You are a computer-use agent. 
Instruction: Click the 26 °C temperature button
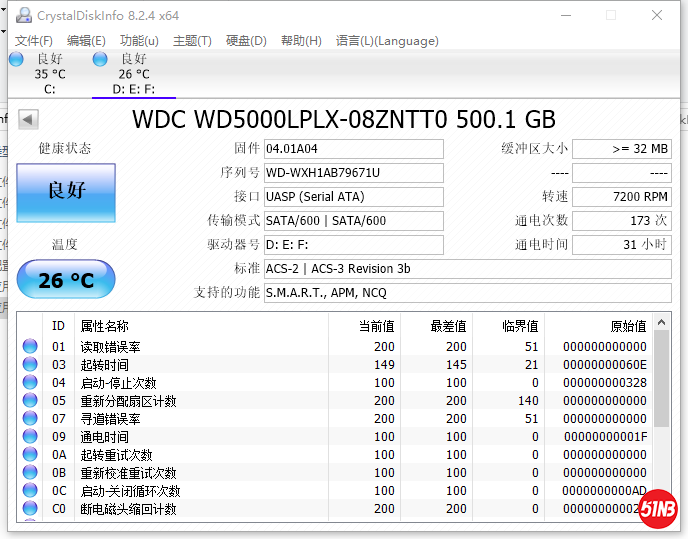point(66,281)
